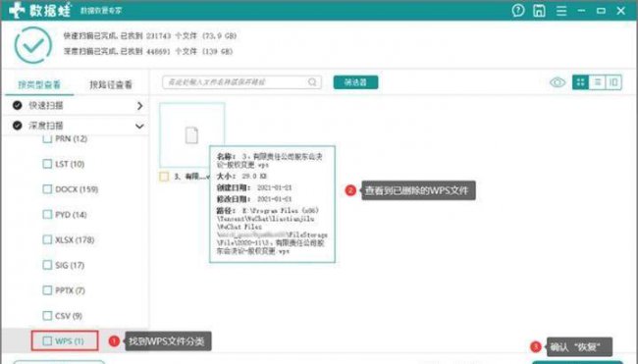Check the LST (10) checkbox

pos(47,164)
